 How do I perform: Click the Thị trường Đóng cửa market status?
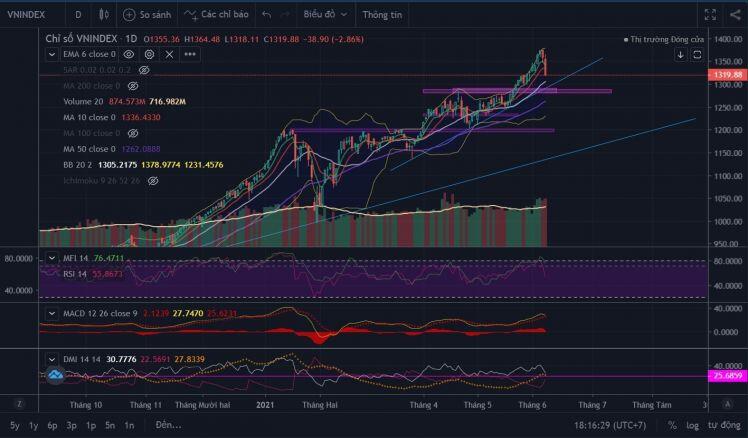click(x=664, y=39)
